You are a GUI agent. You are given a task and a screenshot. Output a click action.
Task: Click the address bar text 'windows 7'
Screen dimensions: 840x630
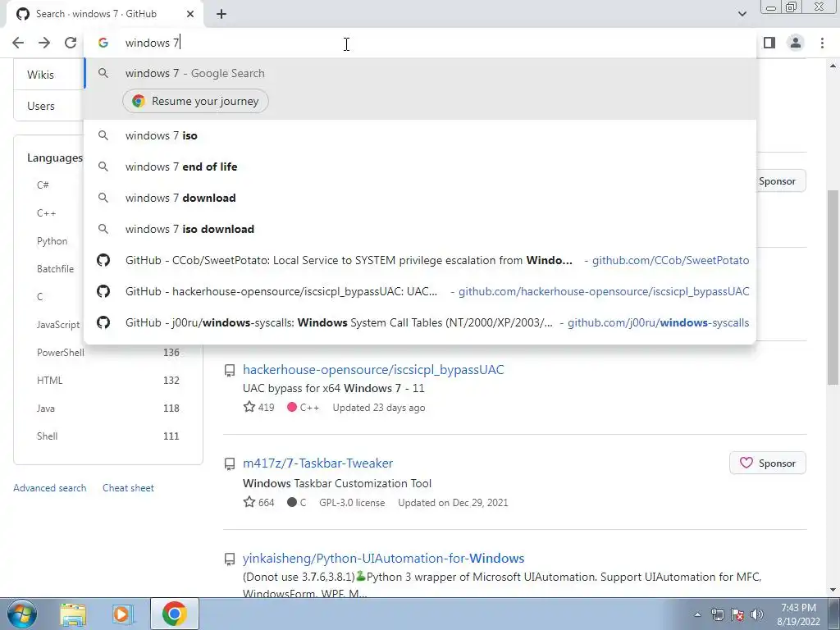(152, 43)
